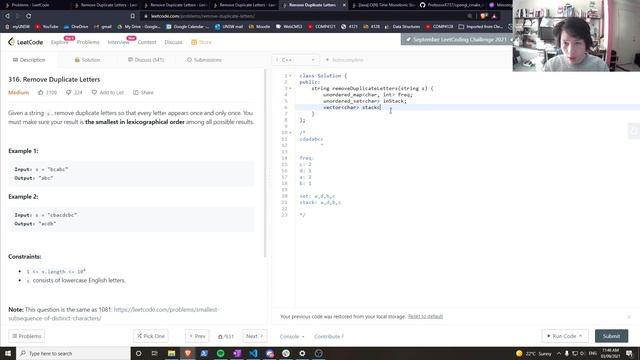The image size is (640, 360).
Task: Open the Contribute link
Action: [x=329, y=336]
